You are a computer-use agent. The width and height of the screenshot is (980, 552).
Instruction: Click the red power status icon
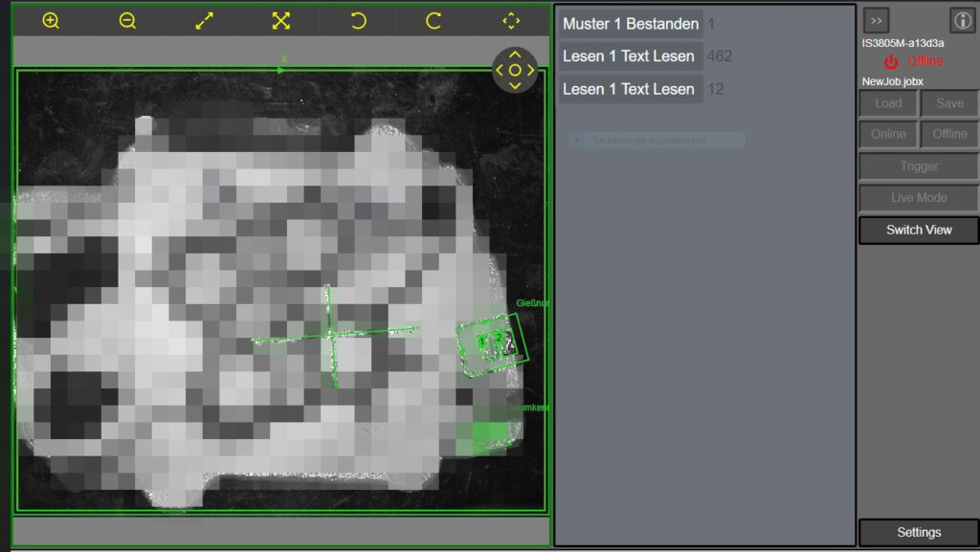tap(891, 61)
